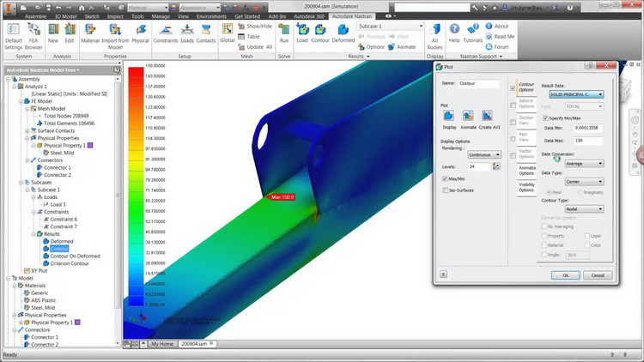This screenshot has height=362, width=644.
Task: Click mesh Show/Hide
Action: click(255, 26)
